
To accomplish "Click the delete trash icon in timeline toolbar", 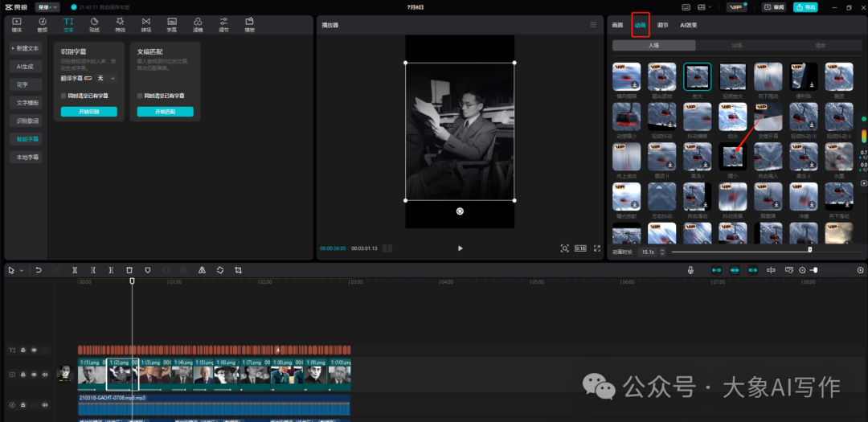I will click(129, 270).
